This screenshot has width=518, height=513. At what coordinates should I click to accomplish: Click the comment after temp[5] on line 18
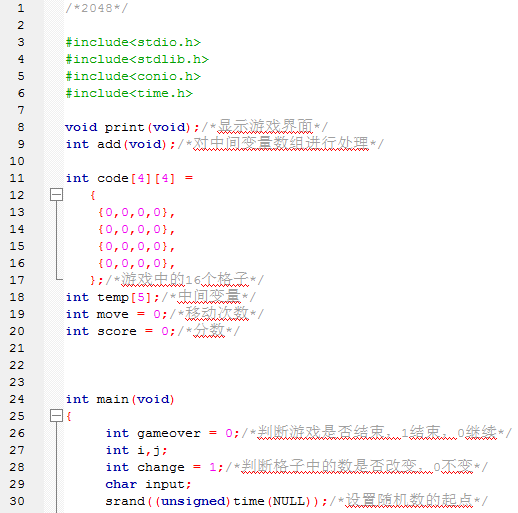coord(209,297)
